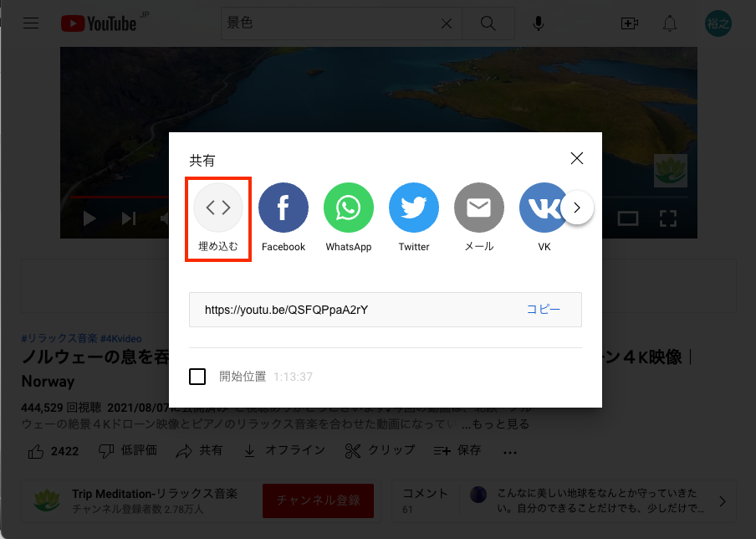The image size is (756, 539).
Task: Click the クリップ clip button
Action: coord(380,450)
